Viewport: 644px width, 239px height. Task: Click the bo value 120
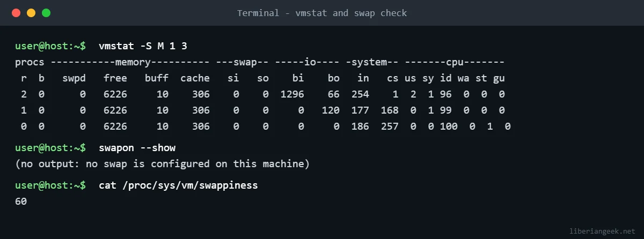click(x=331, y=110)
